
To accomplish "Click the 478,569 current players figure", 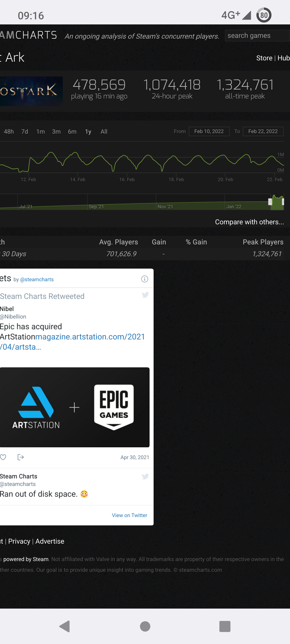I will [x=99, y=85].
